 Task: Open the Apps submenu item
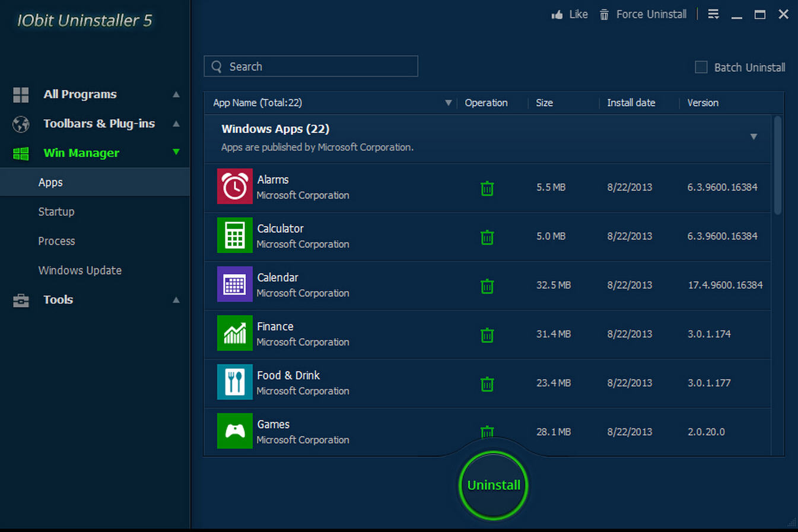pos(95,182)
